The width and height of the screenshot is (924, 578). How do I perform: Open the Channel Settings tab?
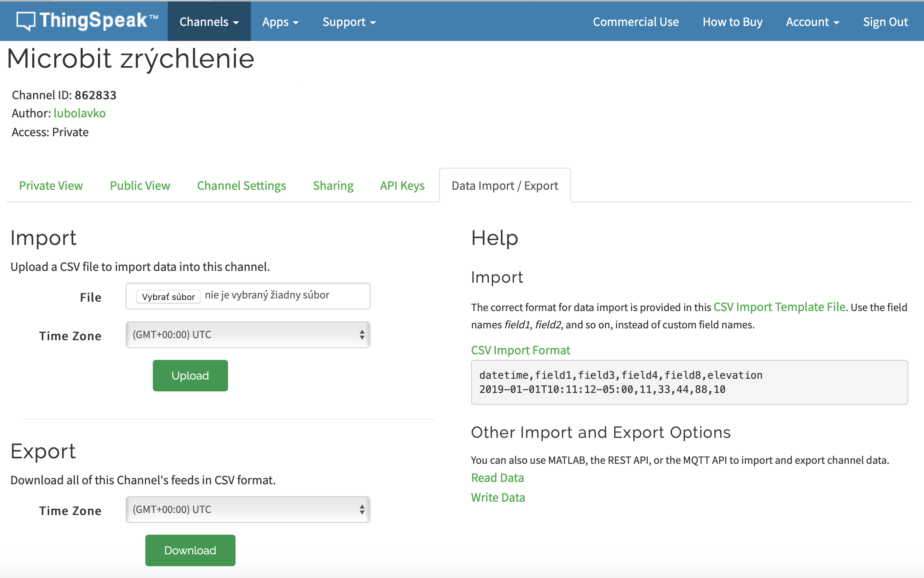241,185
